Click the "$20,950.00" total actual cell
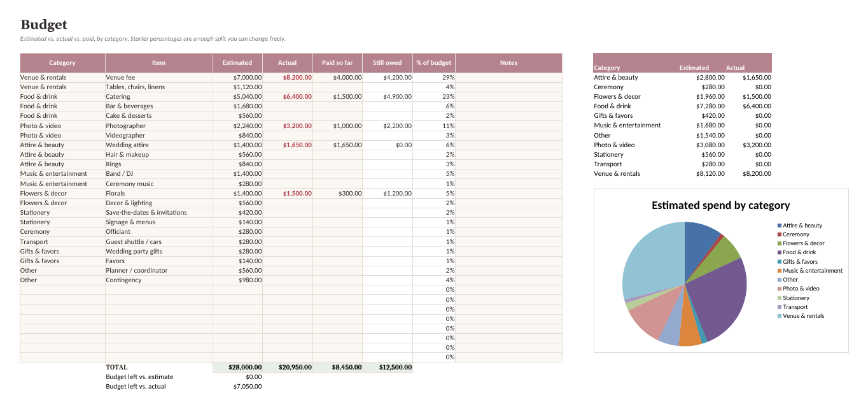The height and width of the screenshot is (409, 868). 288,367
